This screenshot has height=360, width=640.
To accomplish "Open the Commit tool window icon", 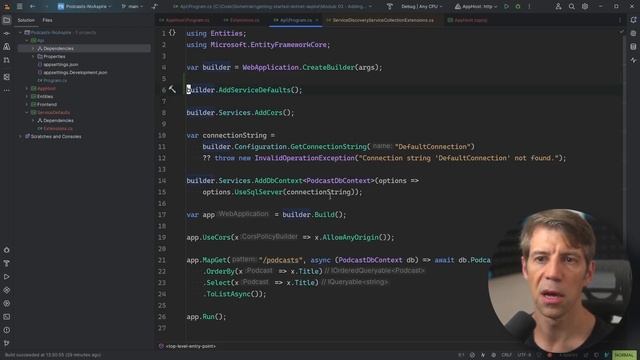I will [x=7, y=33].
